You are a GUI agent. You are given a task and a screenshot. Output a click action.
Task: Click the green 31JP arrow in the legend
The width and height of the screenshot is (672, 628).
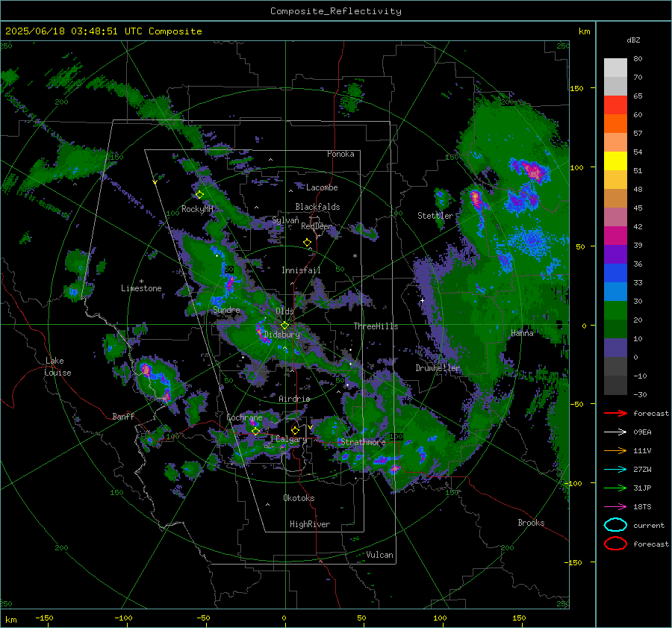click(x=615, y=488)
